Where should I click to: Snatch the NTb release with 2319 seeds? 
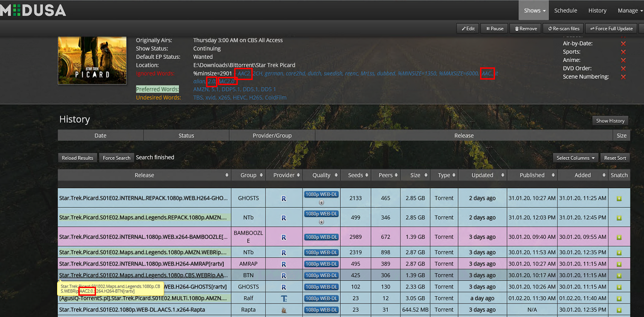[x=619, y=252]
